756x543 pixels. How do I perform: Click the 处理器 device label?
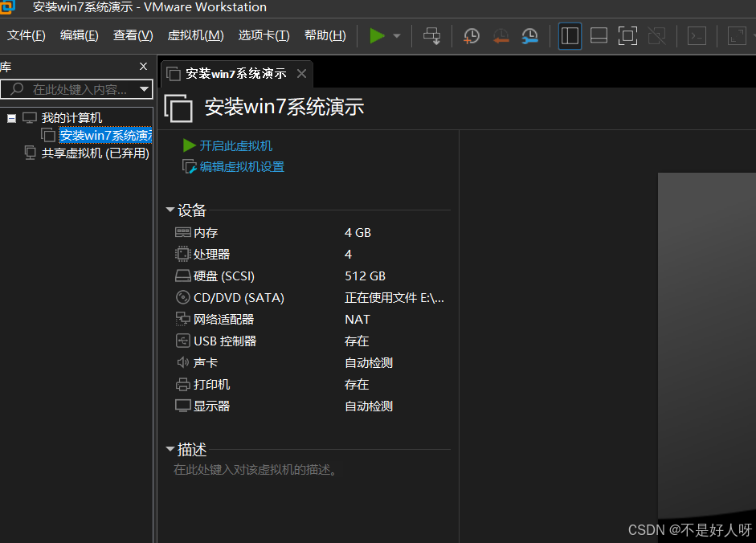[211, 254]
